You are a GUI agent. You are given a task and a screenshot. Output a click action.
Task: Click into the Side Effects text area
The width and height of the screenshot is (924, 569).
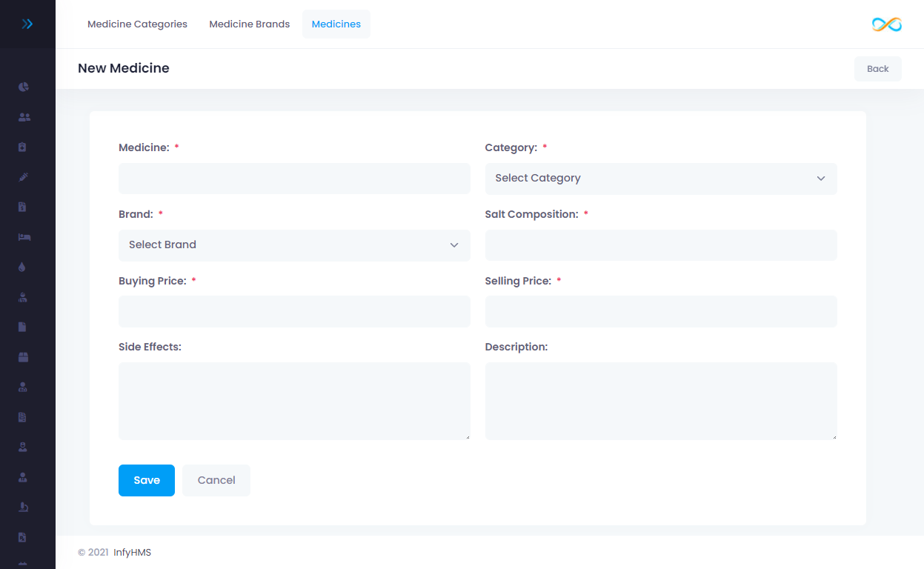(x=294, y=401)
